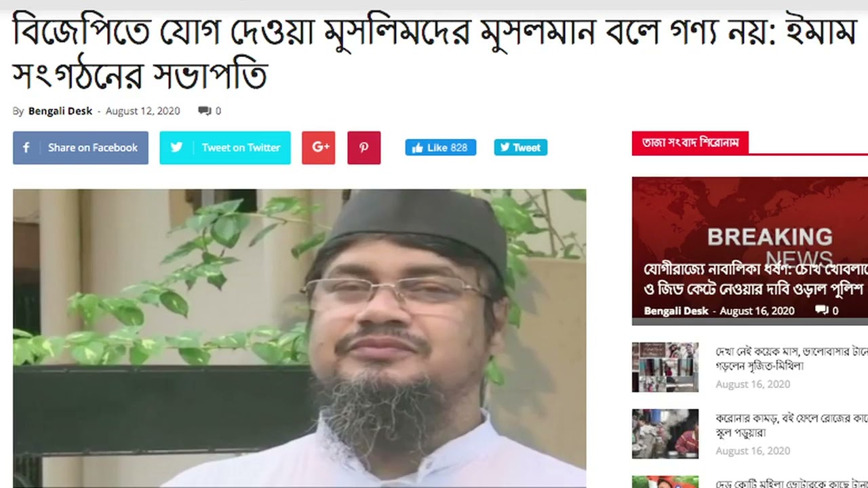Viewport: 868px width, 488px height.
Task: Open comments via the bubble icon under the headline
Action: [204, 111]
